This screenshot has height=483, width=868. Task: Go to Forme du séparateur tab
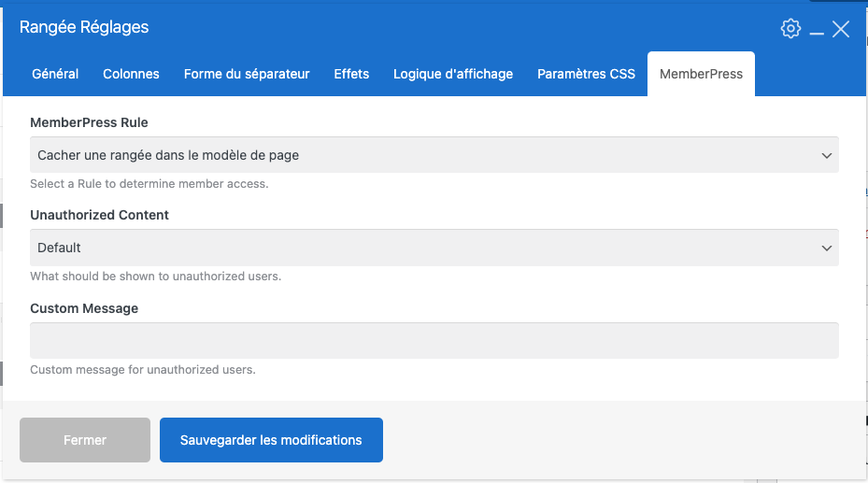(x=247, y=74)
